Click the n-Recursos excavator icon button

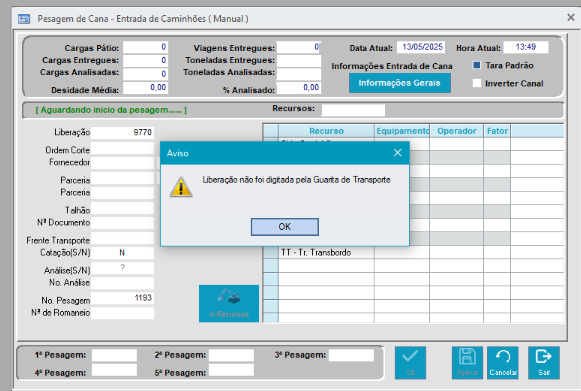point(229,303)
